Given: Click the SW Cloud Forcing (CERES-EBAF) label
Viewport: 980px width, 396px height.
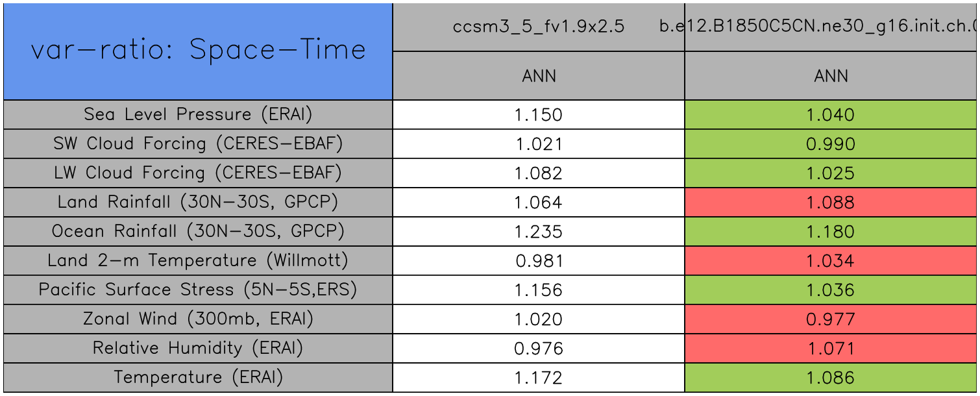Looking at the screenshot, I should coord(198,143).
